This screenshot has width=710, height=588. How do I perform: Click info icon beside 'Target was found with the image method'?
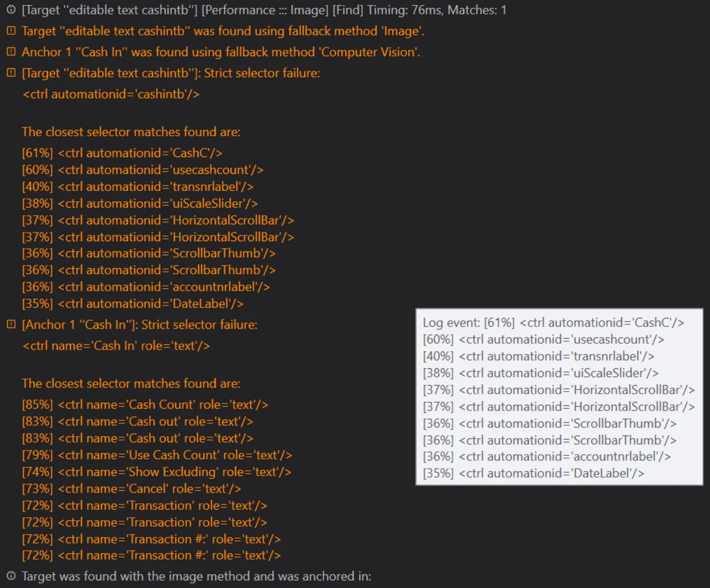11,576
